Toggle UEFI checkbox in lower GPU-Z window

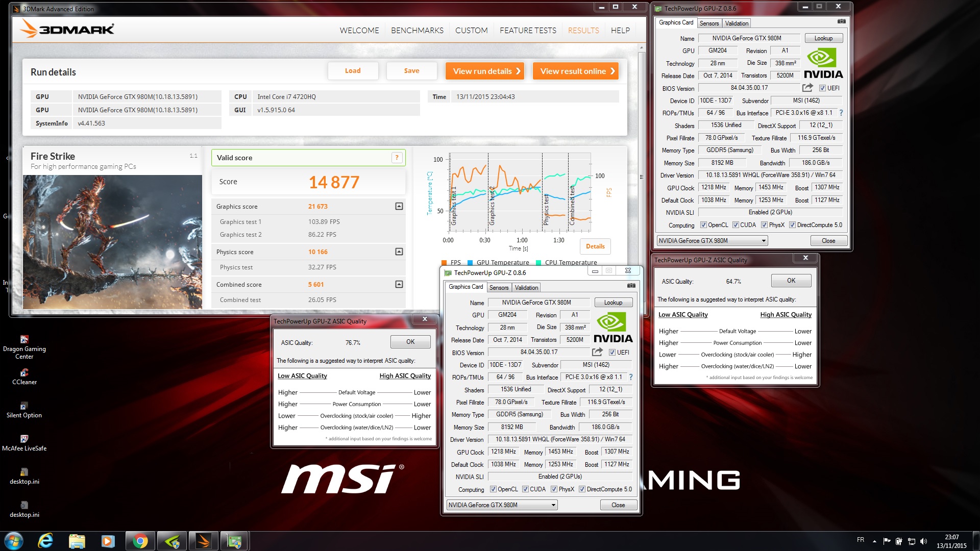[612, 353]
